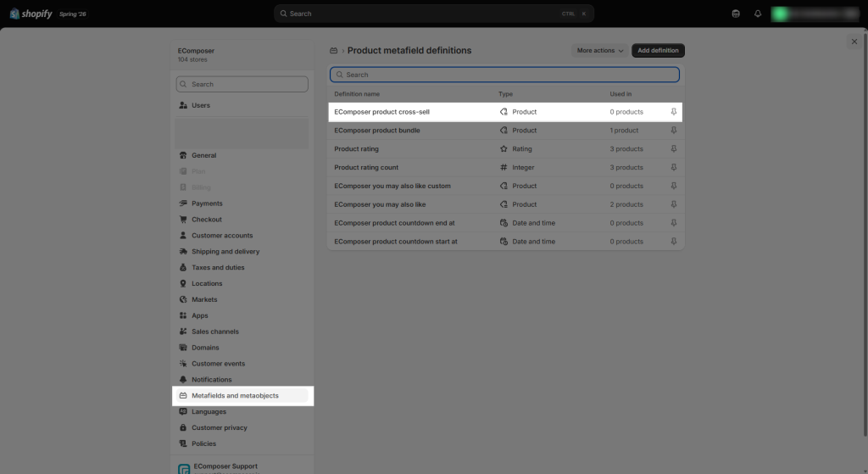The image size is (868, 474).
Task: Click the General store icon
Action: click(183, 156)
